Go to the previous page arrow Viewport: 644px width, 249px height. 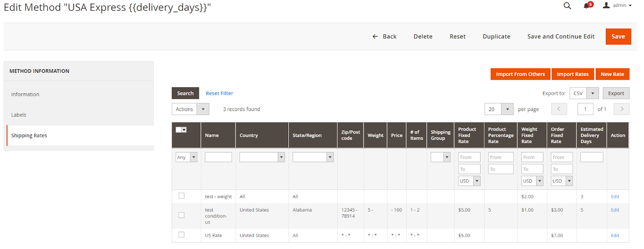coord(559,109)
